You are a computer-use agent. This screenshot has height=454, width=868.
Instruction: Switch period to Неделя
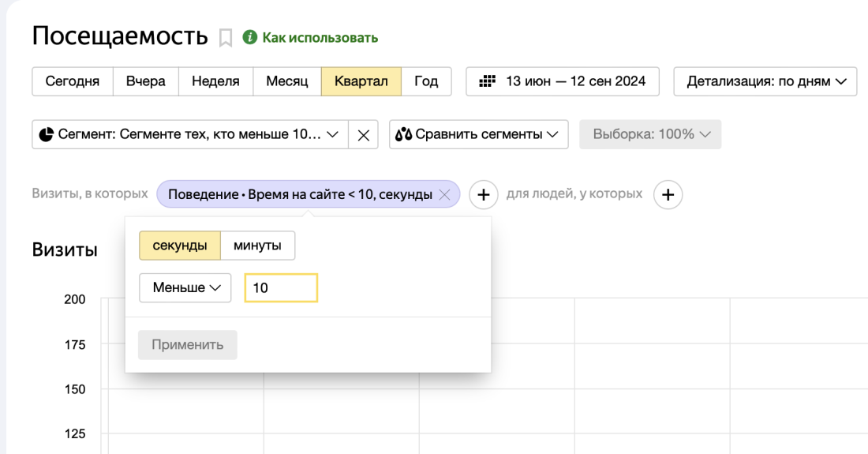click(x=215, y=81)
